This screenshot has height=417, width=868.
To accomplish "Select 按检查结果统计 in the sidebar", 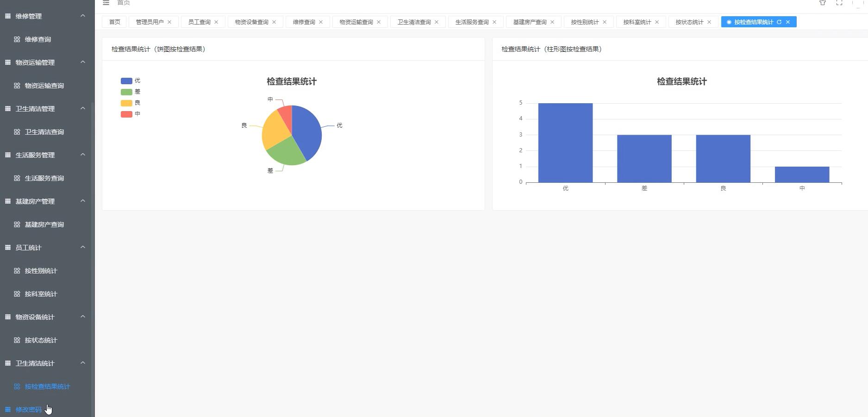I will pos(47,386).
